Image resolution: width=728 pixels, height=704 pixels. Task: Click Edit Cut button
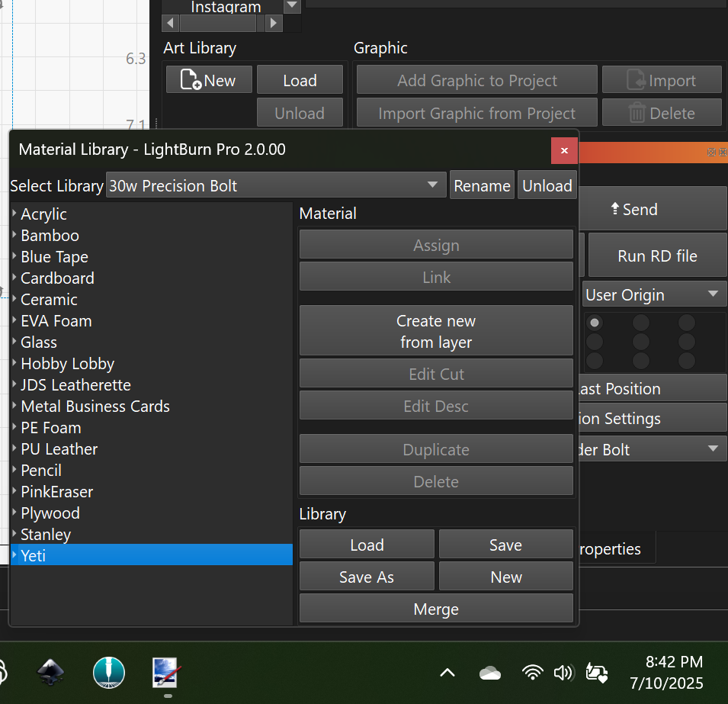tap(436, 373)
